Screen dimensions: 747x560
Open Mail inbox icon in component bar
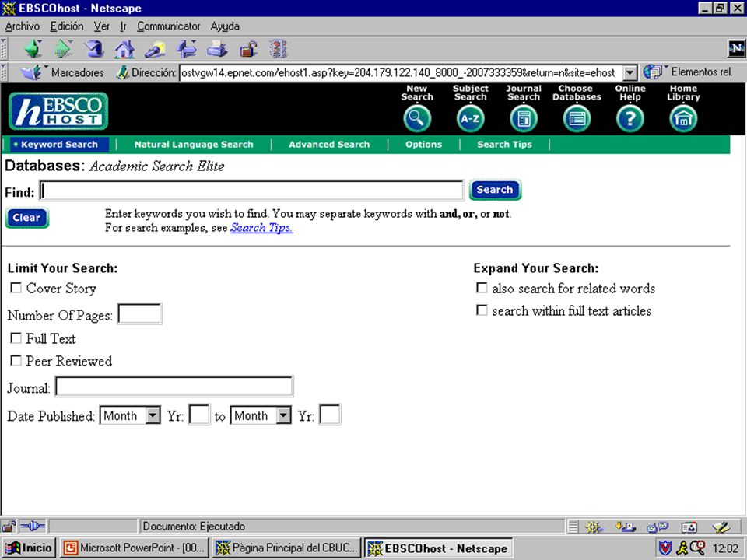click(626, 527)
